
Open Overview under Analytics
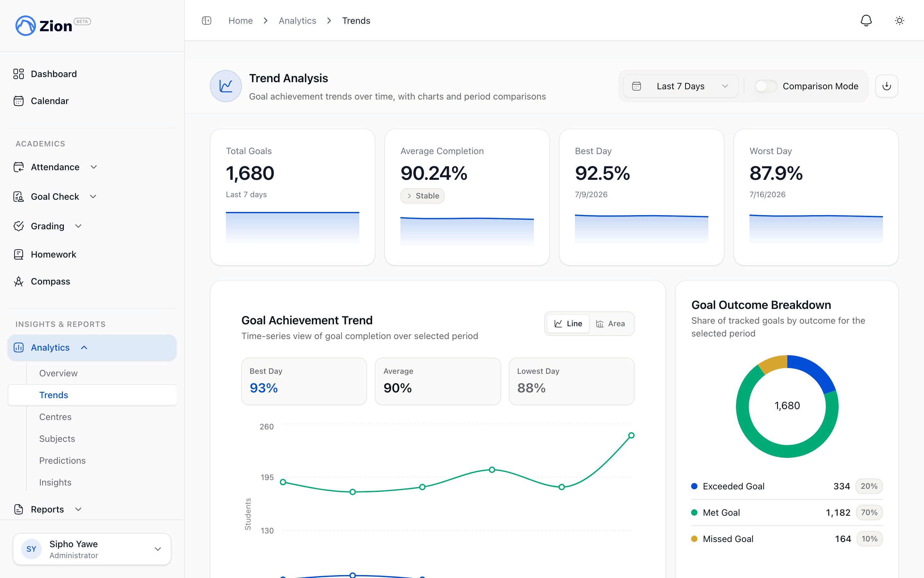coord(58,373)
